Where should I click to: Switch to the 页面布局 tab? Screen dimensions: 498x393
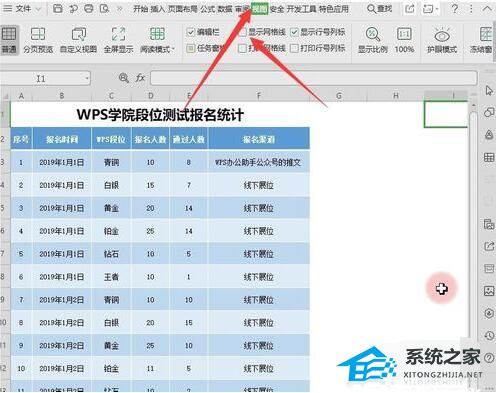183,9
